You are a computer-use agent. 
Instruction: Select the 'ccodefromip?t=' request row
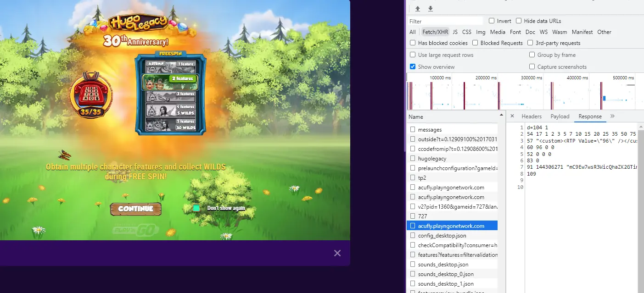[452, 149]
